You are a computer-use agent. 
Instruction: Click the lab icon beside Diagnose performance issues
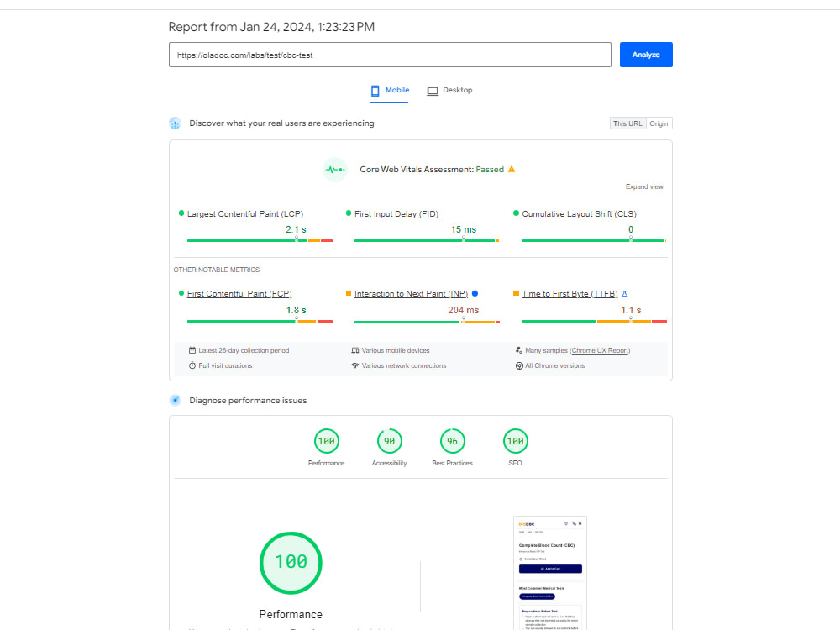click(x=176, y=400)
